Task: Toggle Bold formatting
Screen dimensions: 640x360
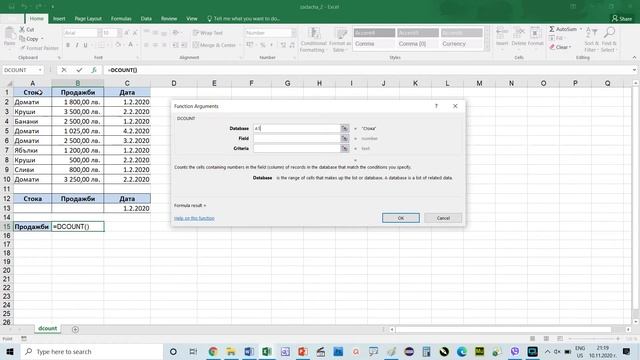Action: coord(68,45)
